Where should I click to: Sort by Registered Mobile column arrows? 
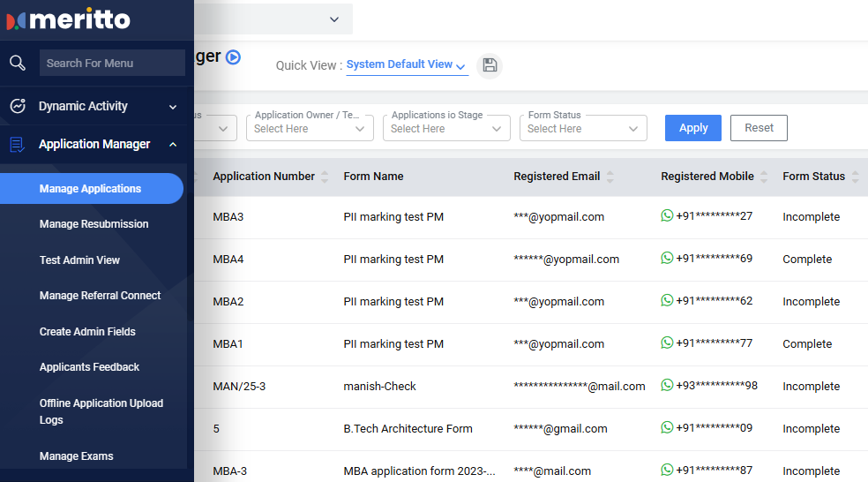pos(764,177)
